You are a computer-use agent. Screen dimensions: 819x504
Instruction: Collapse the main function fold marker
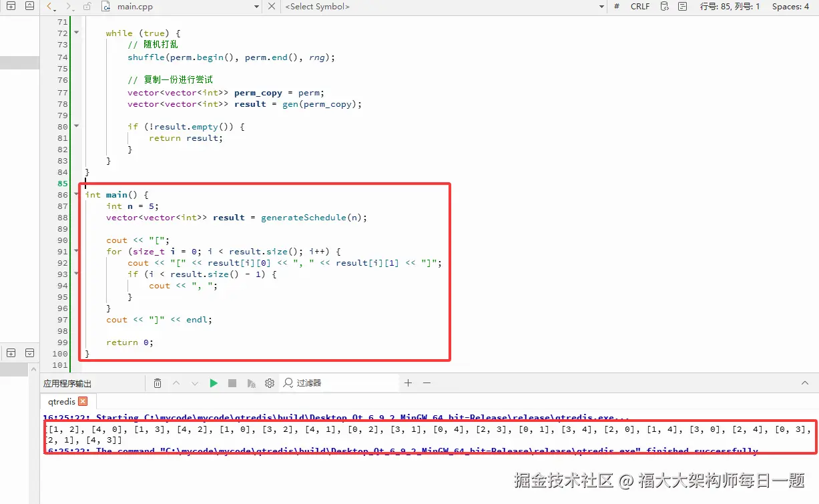[x=76, y=194]
